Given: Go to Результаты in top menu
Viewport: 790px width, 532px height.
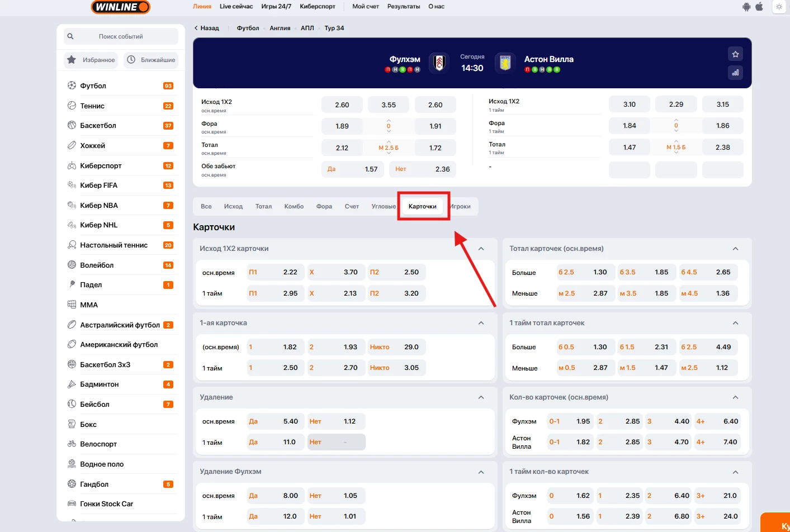Looking at the screenshot, I should point(404,7).
